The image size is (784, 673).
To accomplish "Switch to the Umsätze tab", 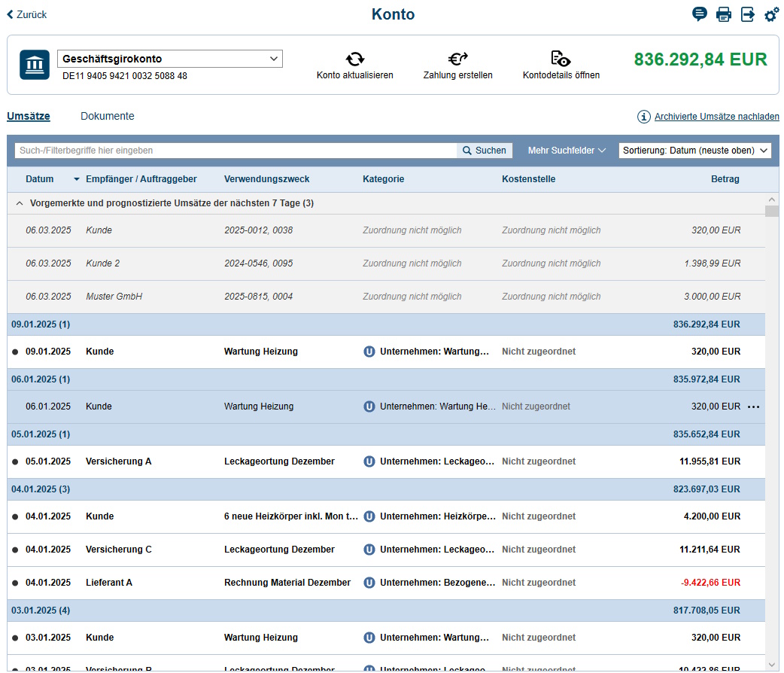I will (29, 116).
